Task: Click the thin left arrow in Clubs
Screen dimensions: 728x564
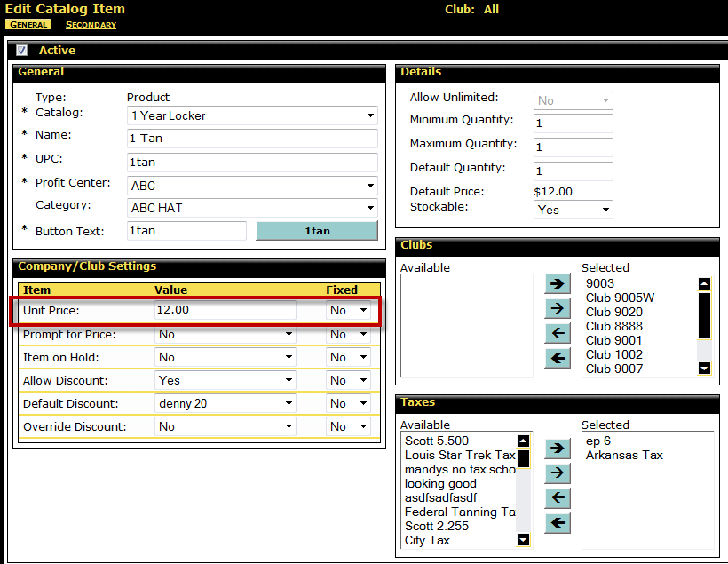Action: 558,333
